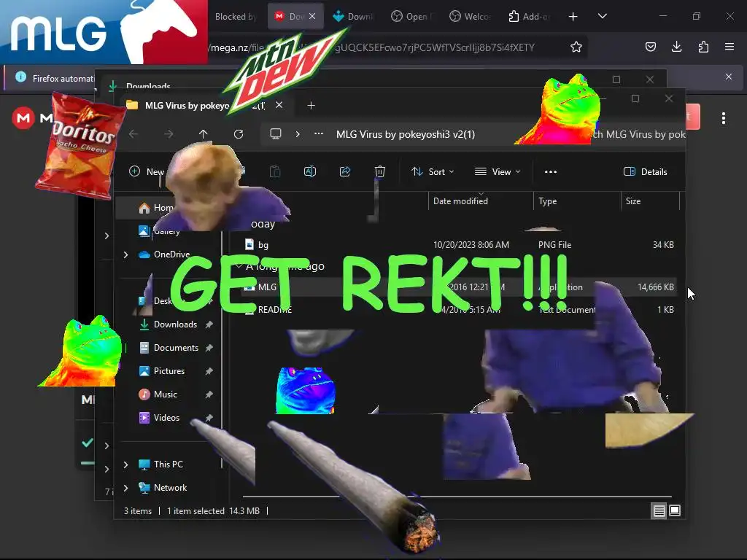This screenshot has height=560, width=747.
Task: Go back in Explorer navigation
Action: (x=133, y=134)
